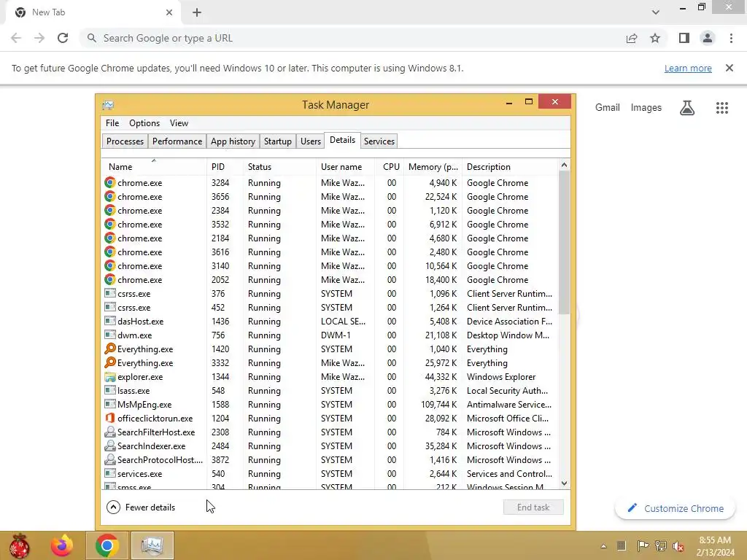The height and width of the screenshot is (560, 747).
Task: Select Everything.exe with PID 3332
Action: point(330,363)
